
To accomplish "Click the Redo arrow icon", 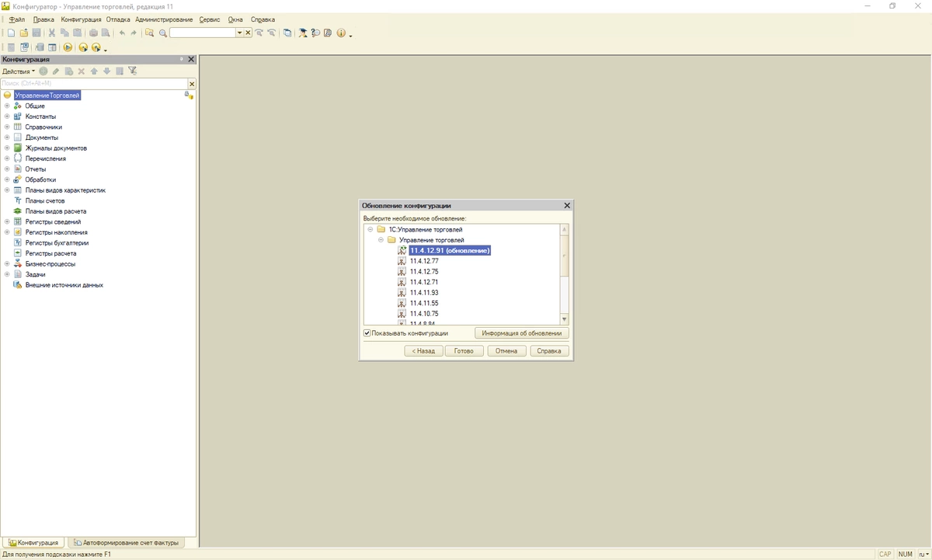I will click(x=134, y=33).
